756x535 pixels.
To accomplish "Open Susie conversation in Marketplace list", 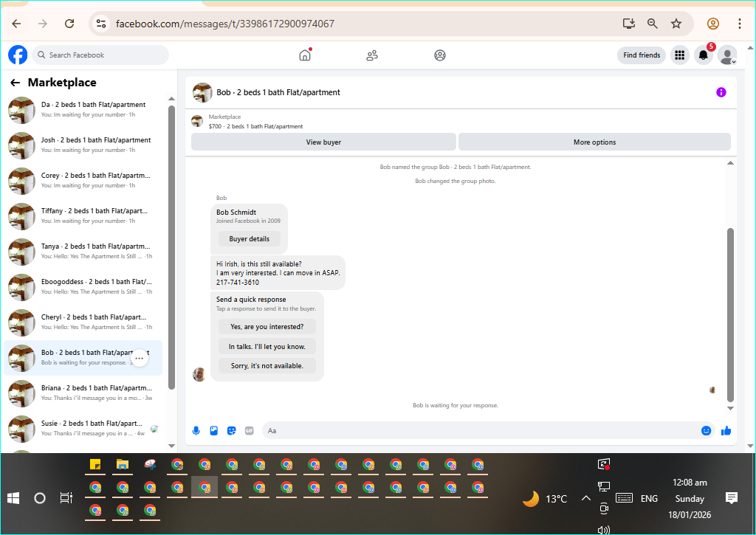I will [x=83, y=429].
